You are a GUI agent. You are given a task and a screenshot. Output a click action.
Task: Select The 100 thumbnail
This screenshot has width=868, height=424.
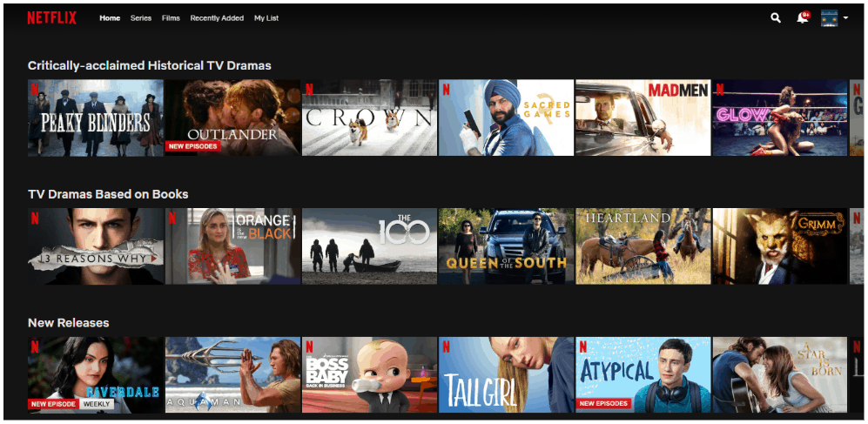370,246
